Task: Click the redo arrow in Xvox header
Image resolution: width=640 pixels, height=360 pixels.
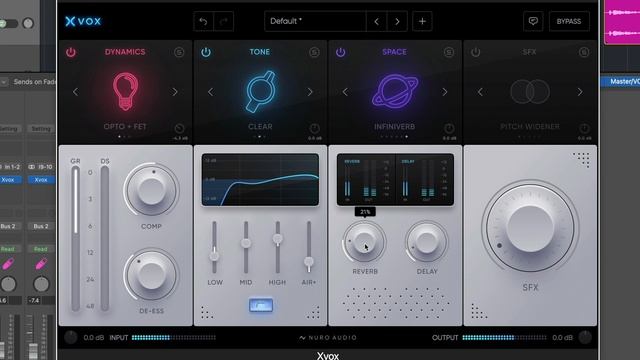Action: 223,21
